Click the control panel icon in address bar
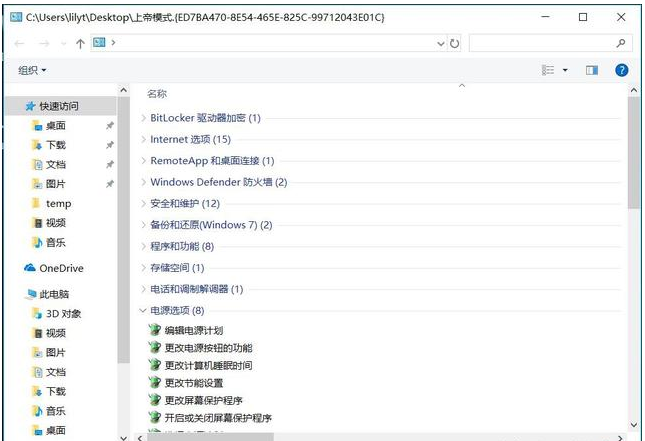 click(x=99, y=42)
